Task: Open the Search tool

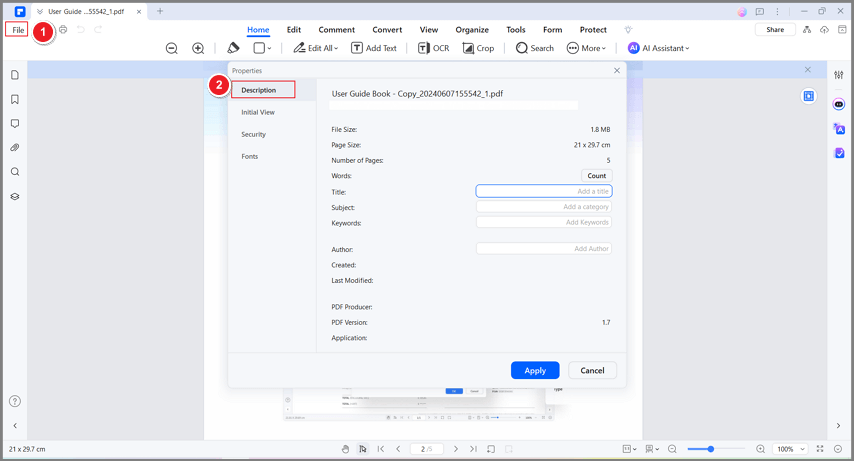Action: coord(535,48)
